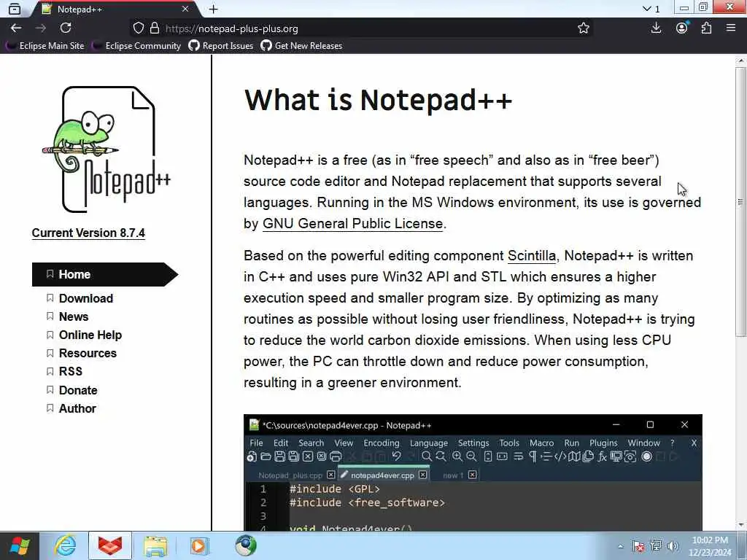747x560 pixels.
Task: Open the red fox-like taskbar app icon
Action: coord(110,545)
